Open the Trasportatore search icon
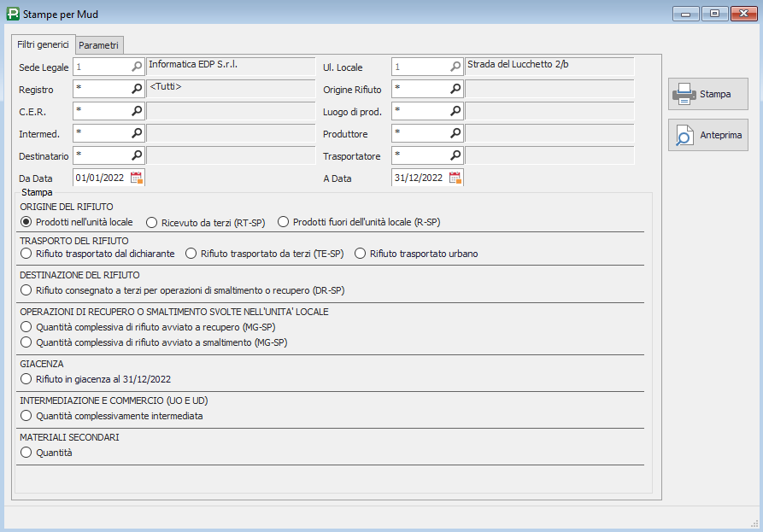 [x=455, y=155]
